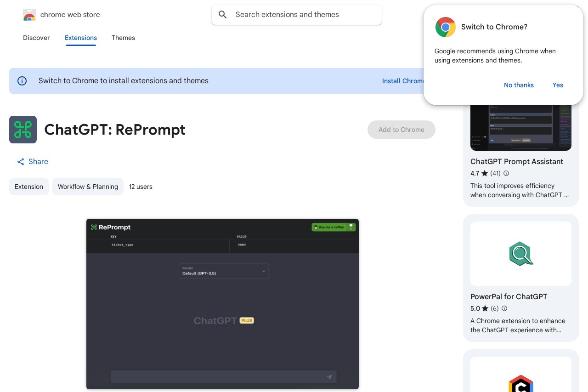Click info icon beside ChatGPT Prompt Assistant rating
Screen dimensions: 588x392
tap(506, 174)
